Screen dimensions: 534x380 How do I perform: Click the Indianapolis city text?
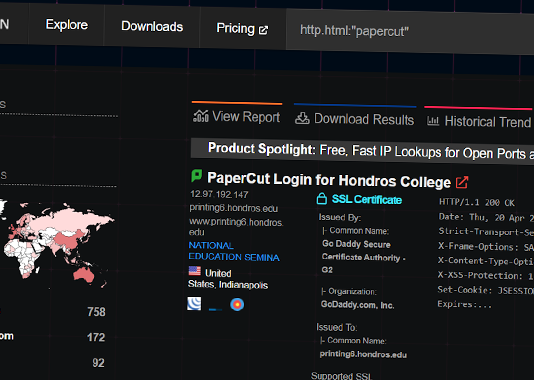[x=243, y=285]
